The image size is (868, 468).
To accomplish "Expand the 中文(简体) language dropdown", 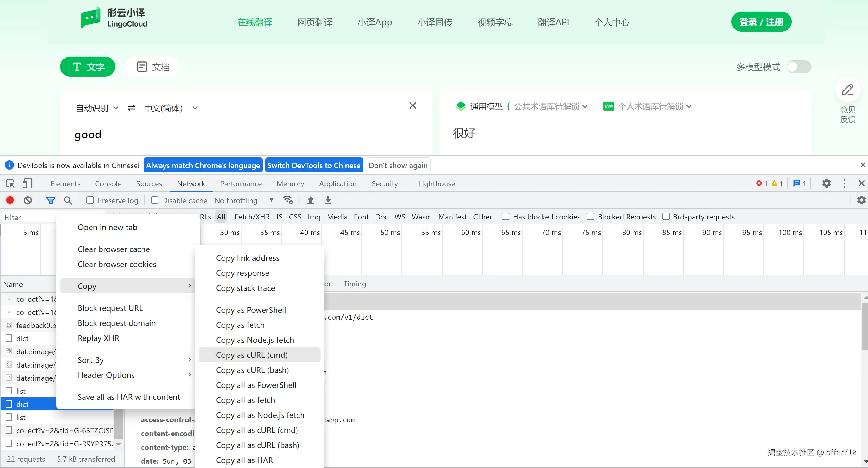I will (170, 108).
